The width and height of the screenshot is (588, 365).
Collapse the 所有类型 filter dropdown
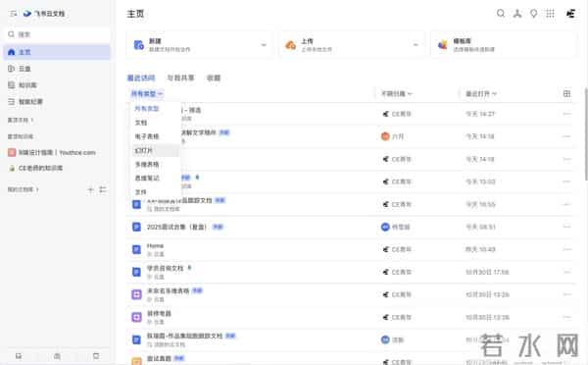pyautogui.click(x=147, y=94)
